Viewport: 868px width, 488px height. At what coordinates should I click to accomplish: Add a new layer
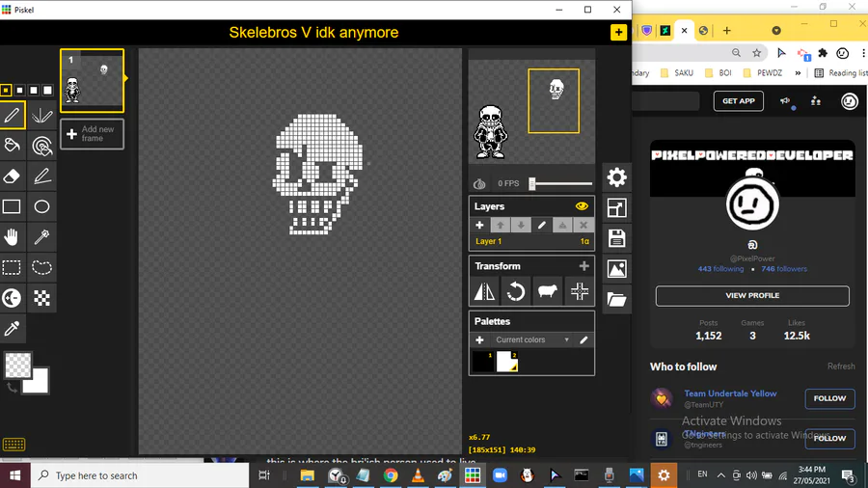[x=479, y=225]
